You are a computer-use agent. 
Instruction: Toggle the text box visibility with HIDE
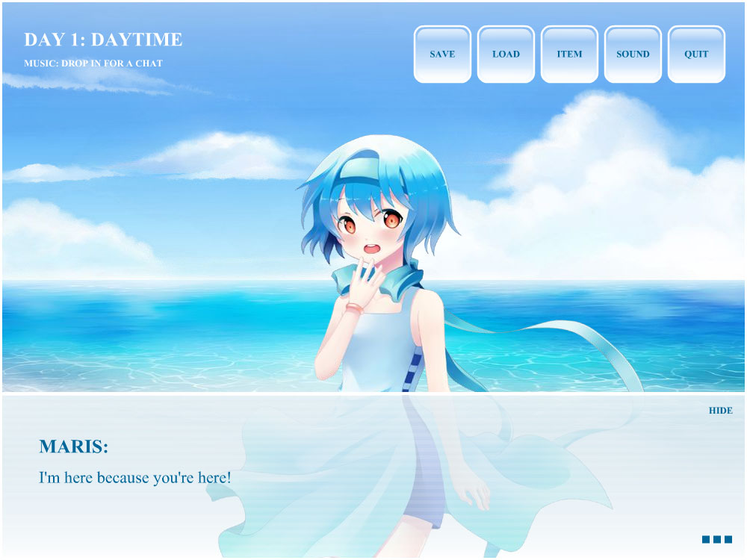[x=721, y=408]
